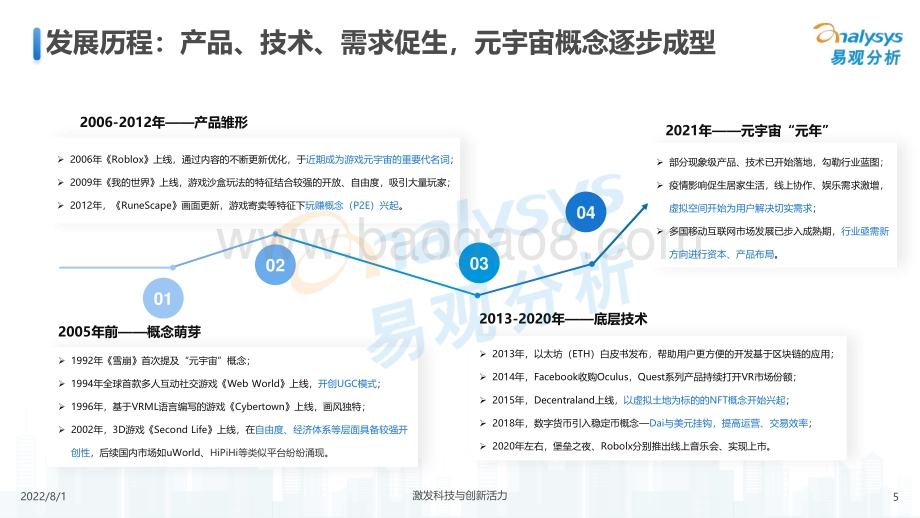Click the 2012年《RuneScape》画面更新 bullet line

point(231,205)
